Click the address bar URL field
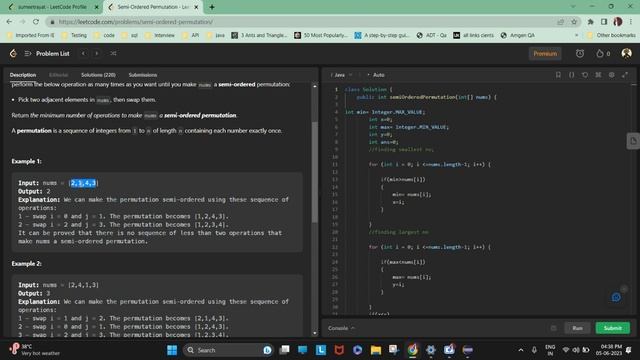Viewport: 640px width, 360px height. click(302, 22)
